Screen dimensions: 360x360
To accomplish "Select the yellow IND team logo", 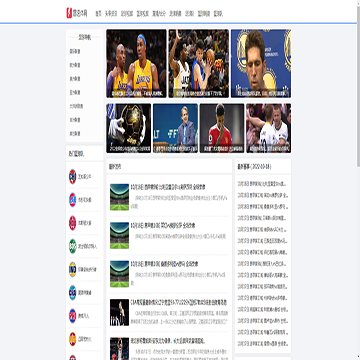I will [x=72, y=269].
